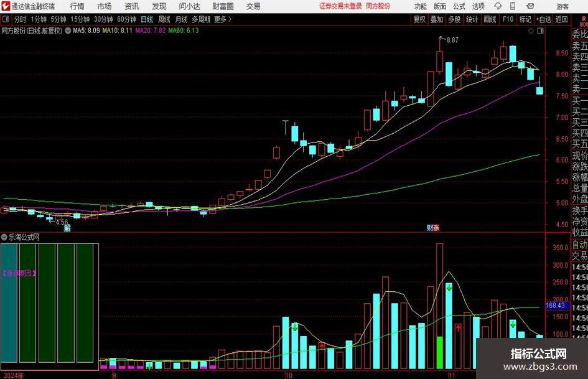
Task: Click the 通达信 red logo icon
Action: [5, 6]
